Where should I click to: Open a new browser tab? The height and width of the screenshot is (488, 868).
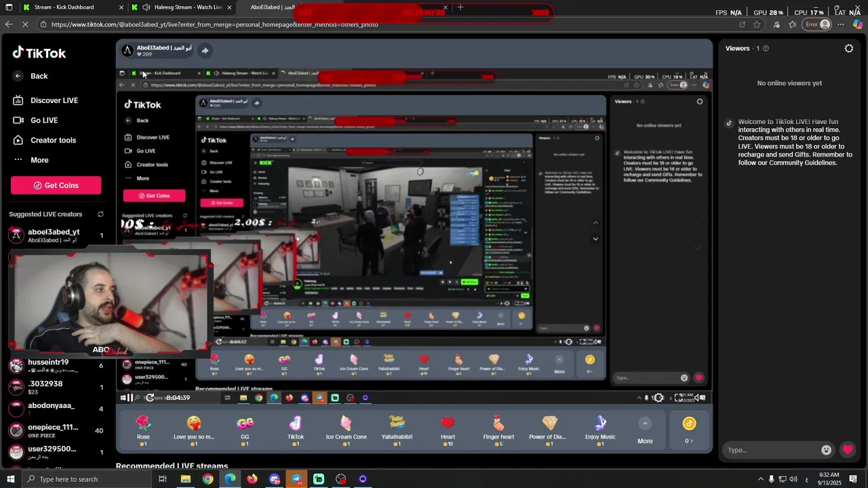460,7
